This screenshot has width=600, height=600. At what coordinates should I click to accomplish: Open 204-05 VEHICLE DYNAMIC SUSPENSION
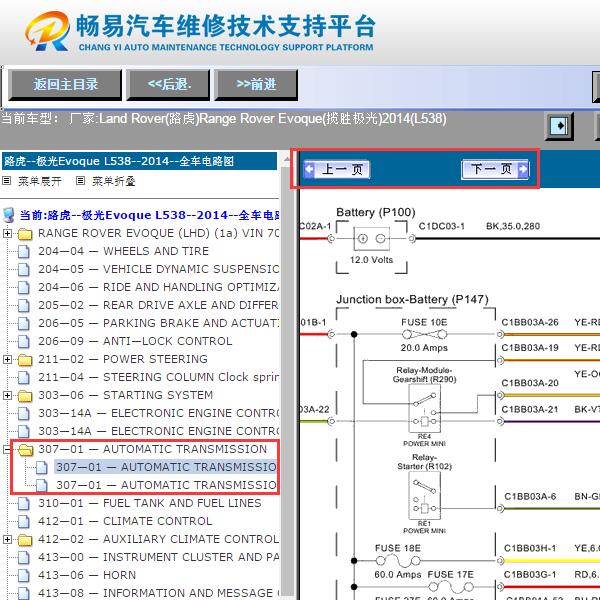pos(158,269)
